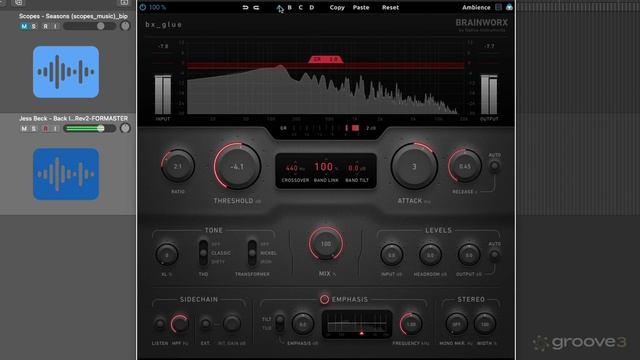Click the gain reduction meter strip

(x=325, y=129)
